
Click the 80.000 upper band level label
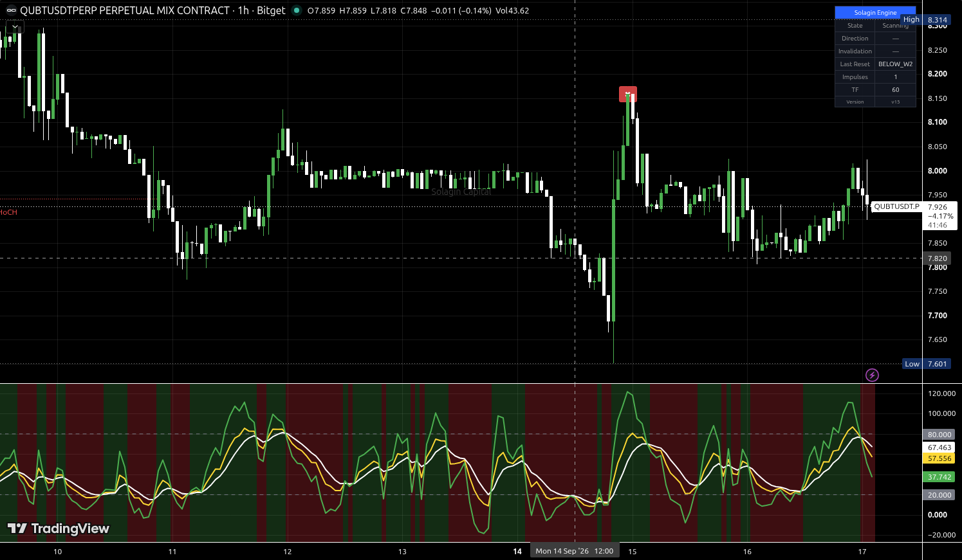pyautogui.click(x=939, y=435)
